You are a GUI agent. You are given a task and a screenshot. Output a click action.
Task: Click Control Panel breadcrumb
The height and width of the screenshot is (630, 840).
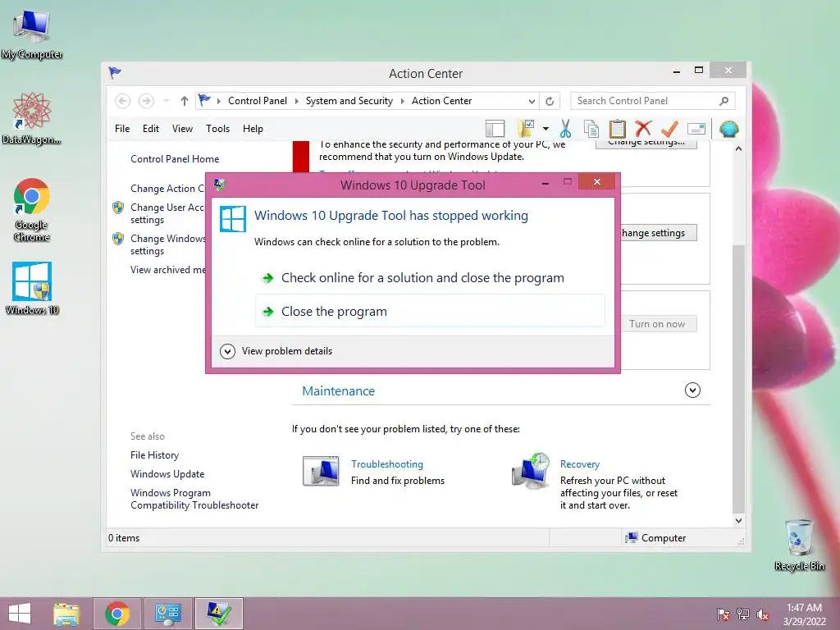click(x=257, y=101)
